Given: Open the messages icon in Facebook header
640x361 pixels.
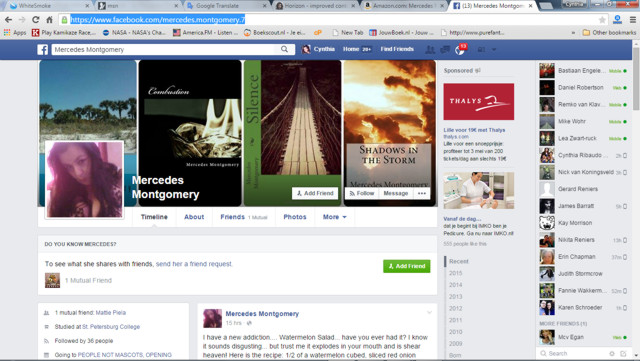Looking at the screenshot, I should (445, 49).
